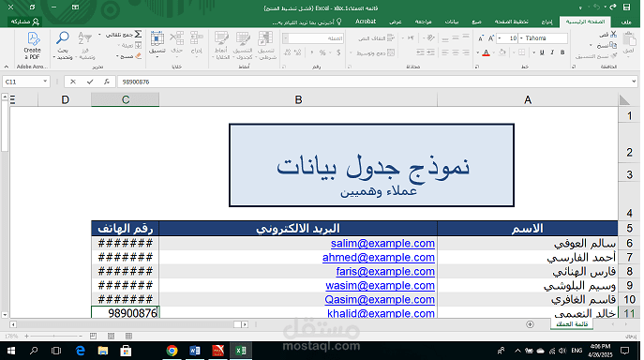644x360 pixels.
Task: Click the Decrease Font Size icon
Action: (481, 38)
